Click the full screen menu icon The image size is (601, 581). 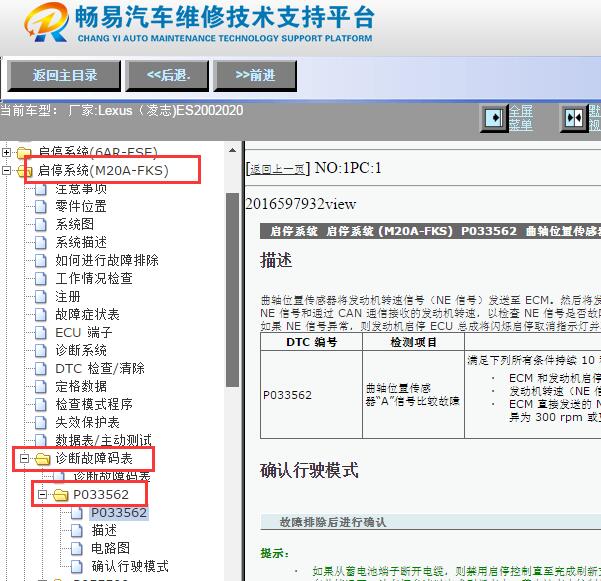[x=494, y=117]
